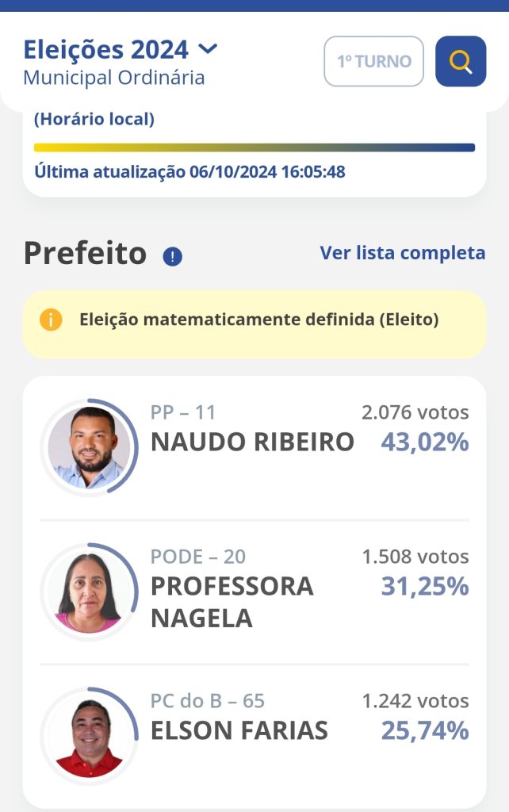Select the NAUDO RIBEIRO candidate name
The image size is (509, 812).
252,442
